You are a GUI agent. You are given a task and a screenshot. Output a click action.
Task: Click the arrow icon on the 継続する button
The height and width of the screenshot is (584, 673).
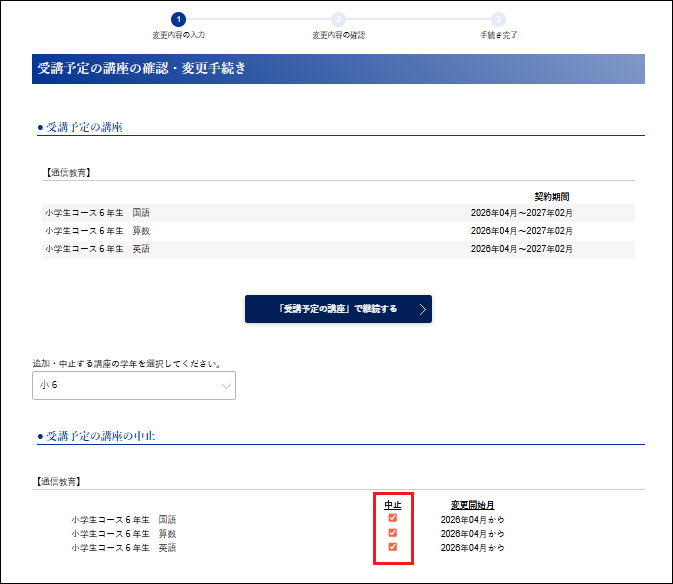click(x=423, y=309)
